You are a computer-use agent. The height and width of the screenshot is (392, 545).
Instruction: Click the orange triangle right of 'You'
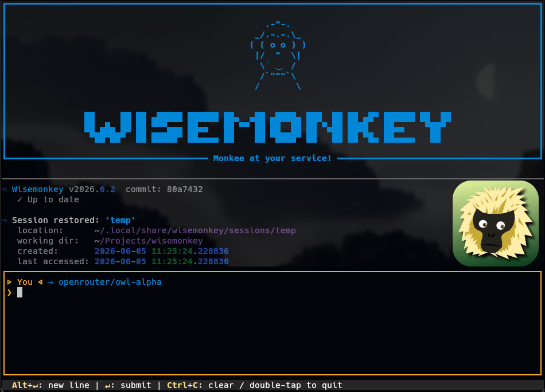click(40, 282)
